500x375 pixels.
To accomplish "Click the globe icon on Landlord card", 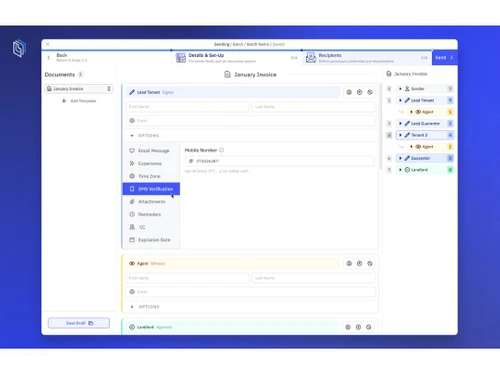I will point(348,327).
